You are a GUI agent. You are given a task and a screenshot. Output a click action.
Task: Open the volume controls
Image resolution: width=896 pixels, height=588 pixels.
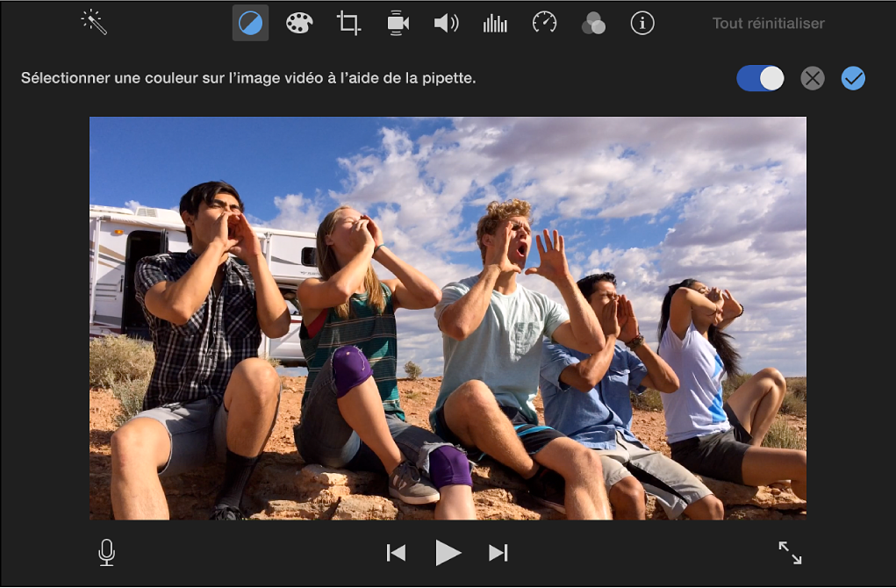446,24
